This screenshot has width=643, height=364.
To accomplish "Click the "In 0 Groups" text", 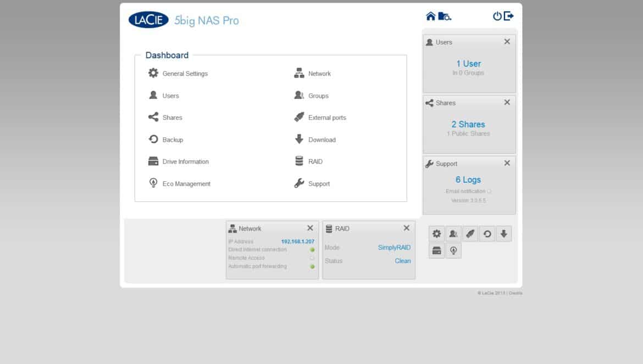I will pos(468,73).
